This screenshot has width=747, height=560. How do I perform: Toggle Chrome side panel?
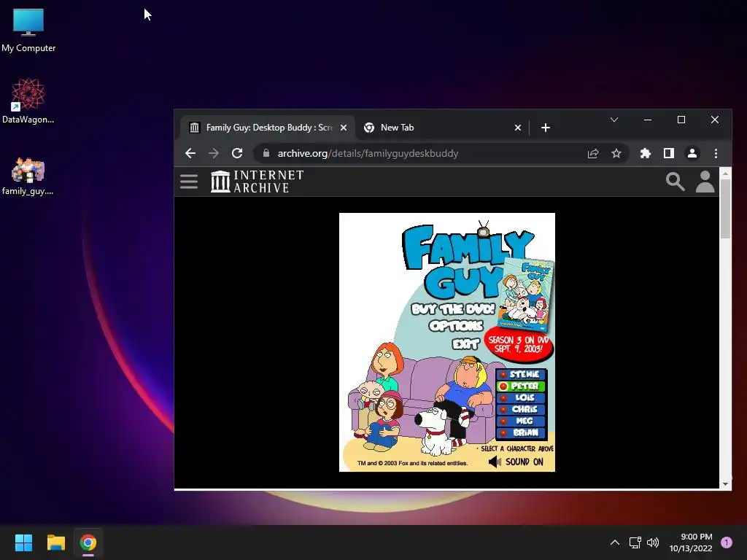668,153
